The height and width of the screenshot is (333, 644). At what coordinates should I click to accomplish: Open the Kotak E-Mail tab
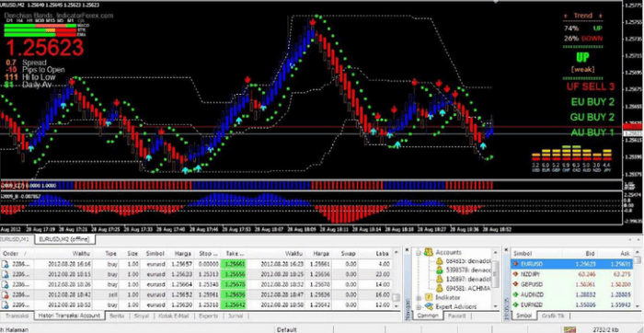point(173,316)
